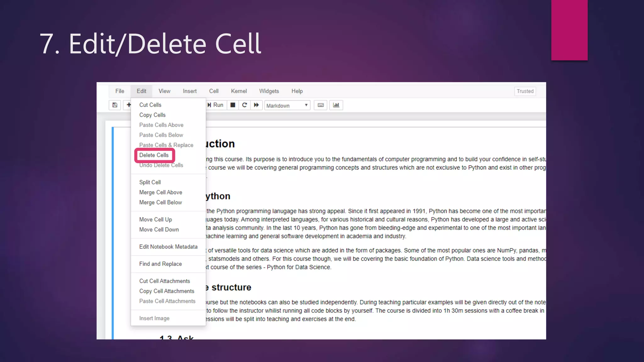Screen dimensions: 644x362
Task: Open the Insert menu
Action: click(190, 91)
